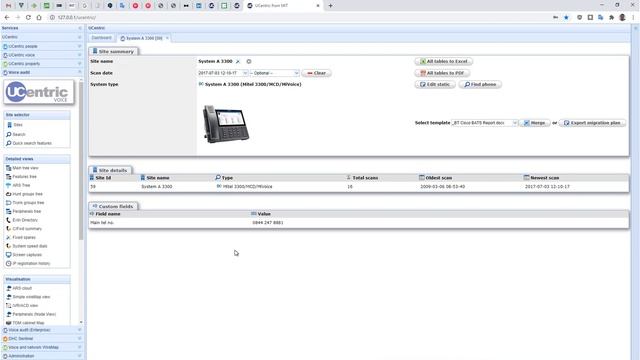The width and height of the screenshot is (640, 360).
Task: Click the settings gear beside System A 3300
Action: pyautogui.click(x=249, y=61)
